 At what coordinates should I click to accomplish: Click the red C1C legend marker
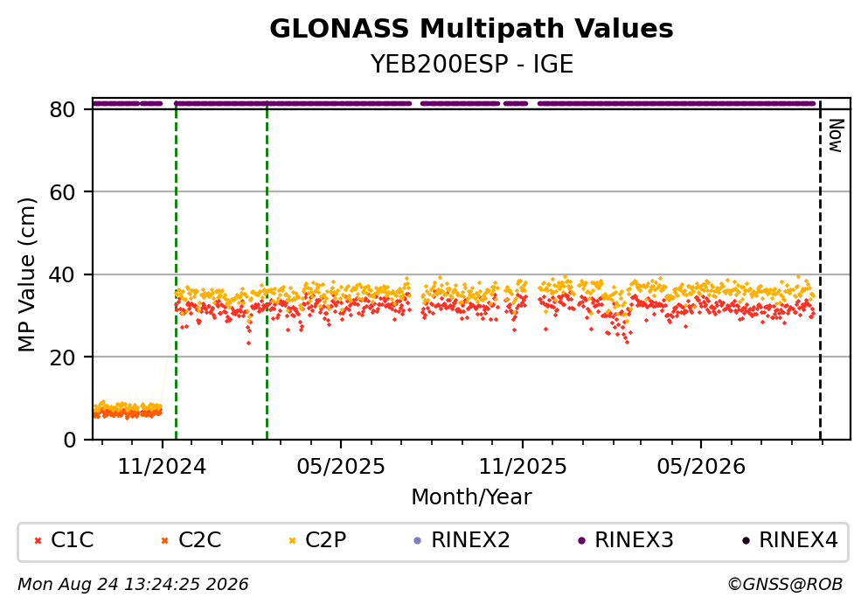click(x=38, y=541)
